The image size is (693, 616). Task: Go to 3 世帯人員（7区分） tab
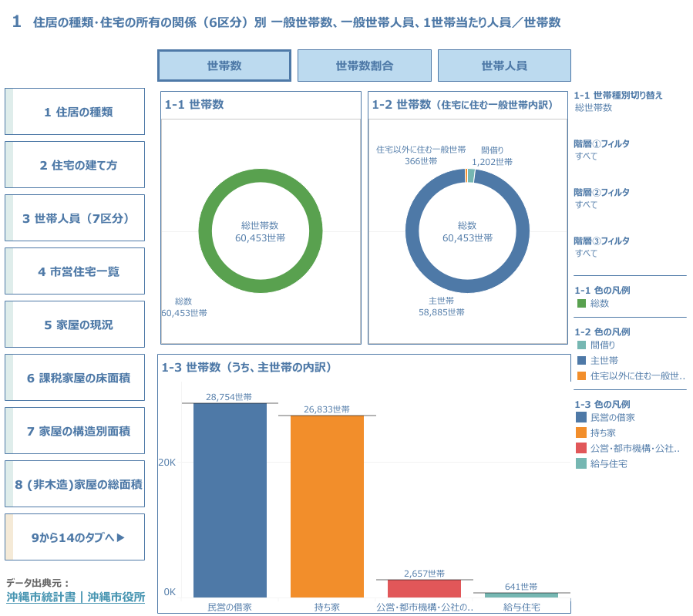tap(75, 218)
